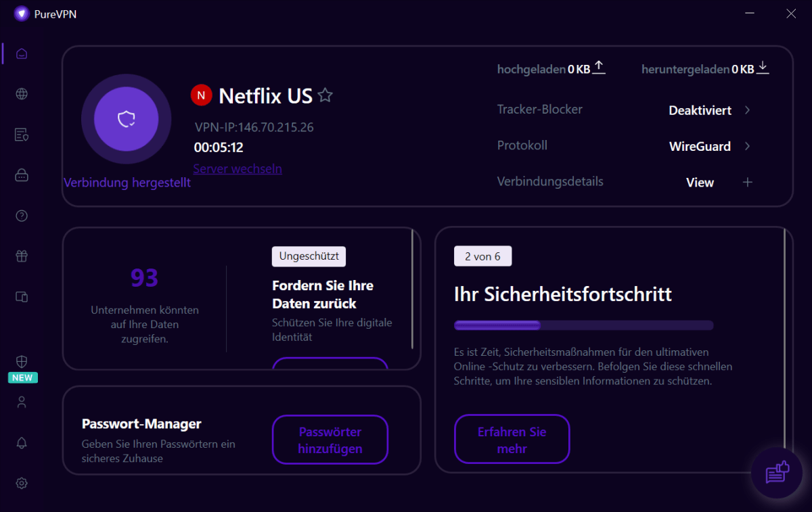This screenshot has width=812, height=512.
Task: Expand the Protokoll WireGuard chevron
Action: click(x=747, y=146)
